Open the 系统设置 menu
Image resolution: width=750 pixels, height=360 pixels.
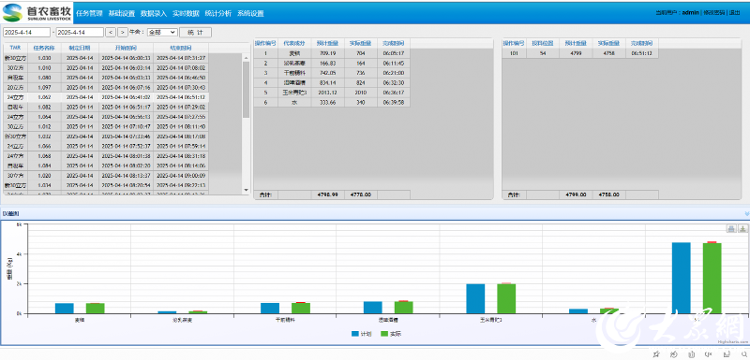tap(250, 13)
